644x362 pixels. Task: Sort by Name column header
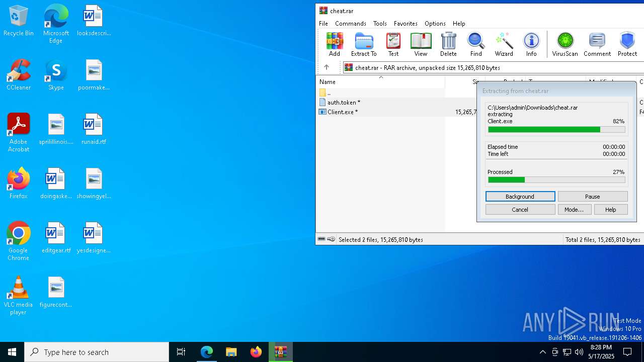click(380, 81)
